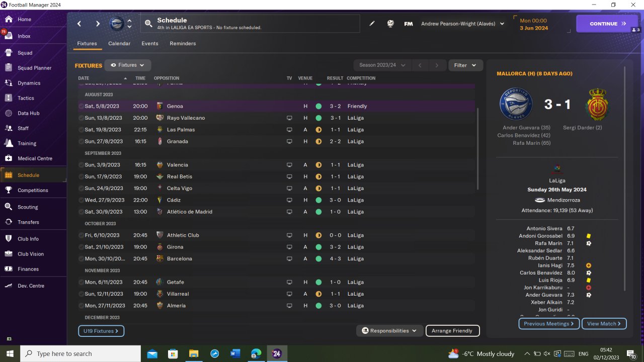
Task: Click the search magnifier icon
Action: click(148, 24)
